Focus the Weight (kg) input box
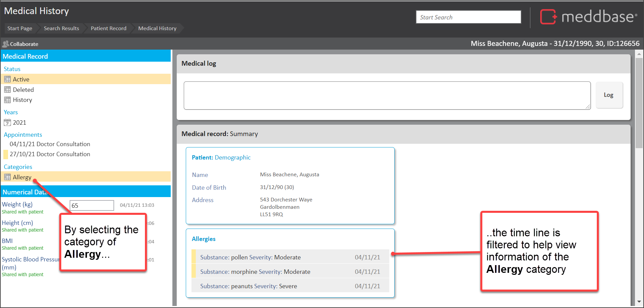This screenshot has width=644, height=308. [x=92, y=205]
